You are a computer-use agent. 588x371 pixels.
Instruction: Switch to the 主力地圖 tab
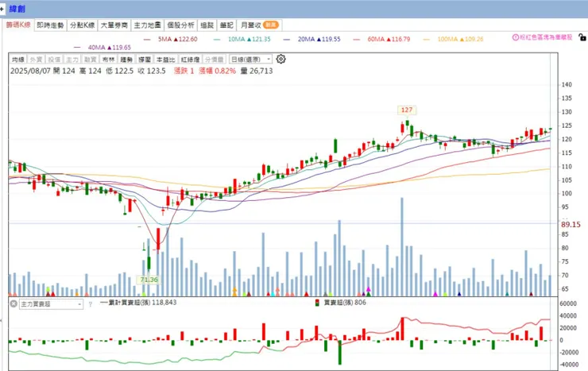[147, 25]
